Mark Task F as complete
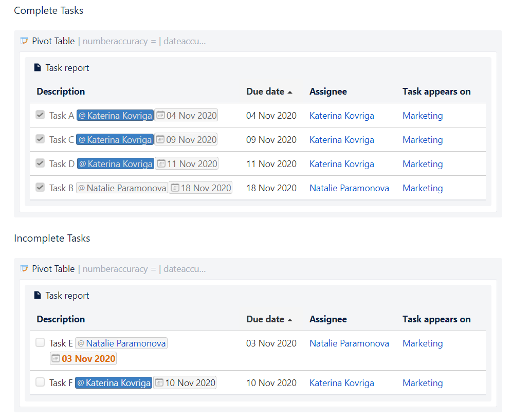This screenshot has width=512, height=420. click(40, 382)
